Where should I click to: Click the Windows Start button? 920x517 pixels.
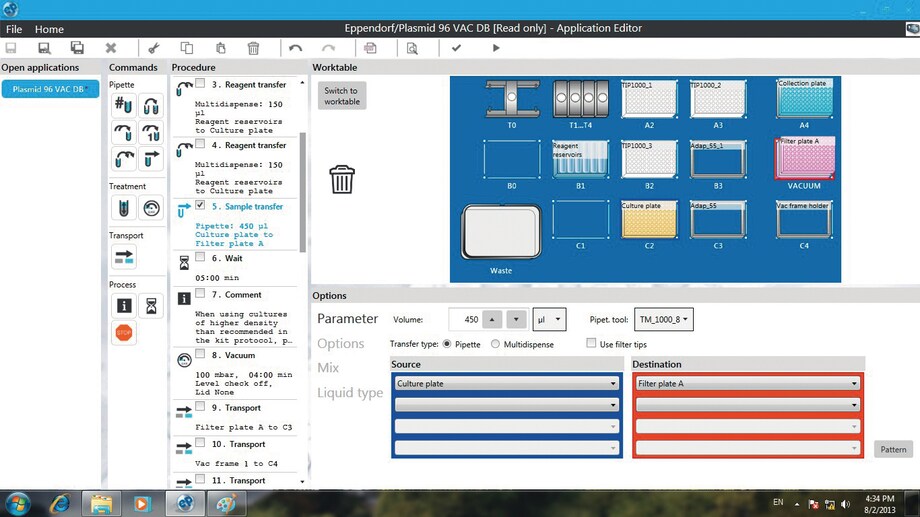(x=18, y=504)
